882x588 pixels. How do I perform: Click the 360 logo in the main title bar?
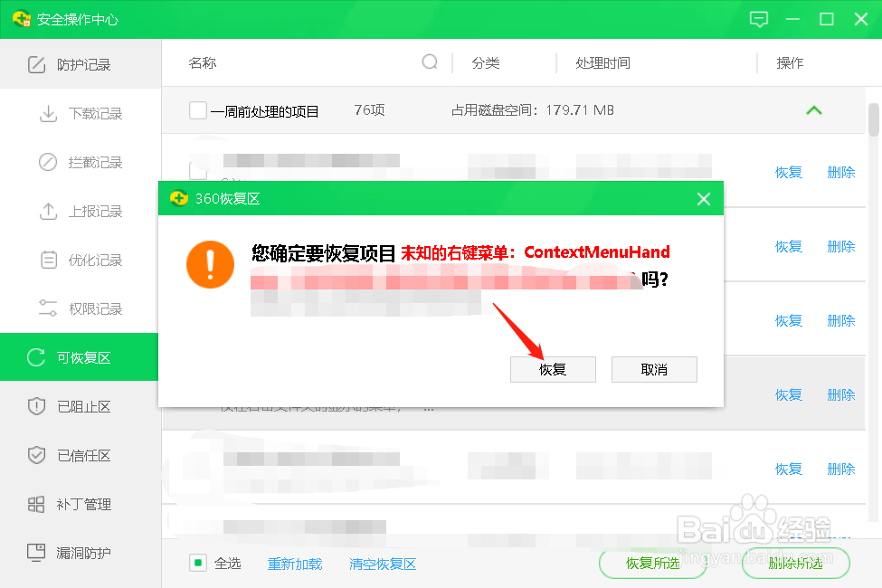pos(22,19)
